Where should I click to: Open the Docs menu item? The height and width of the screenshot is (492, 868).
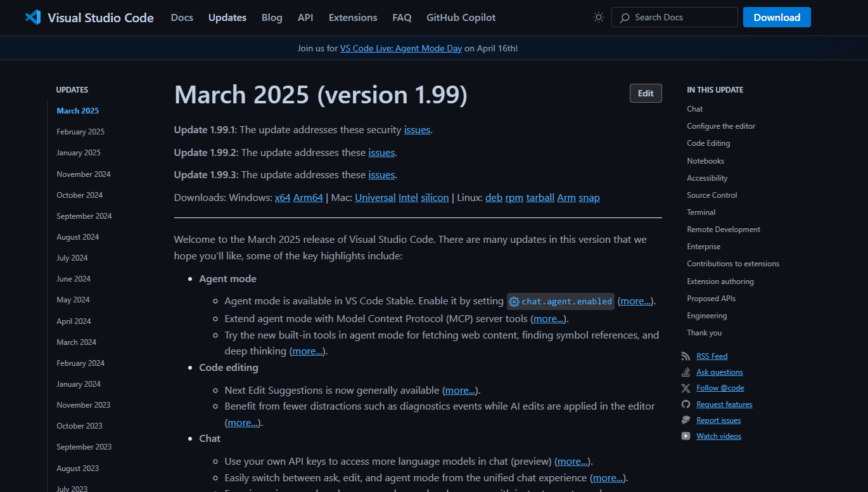182,18
